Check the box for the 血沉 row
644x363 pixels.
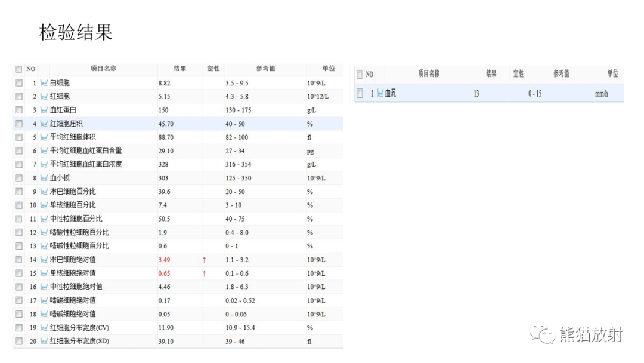360,93
